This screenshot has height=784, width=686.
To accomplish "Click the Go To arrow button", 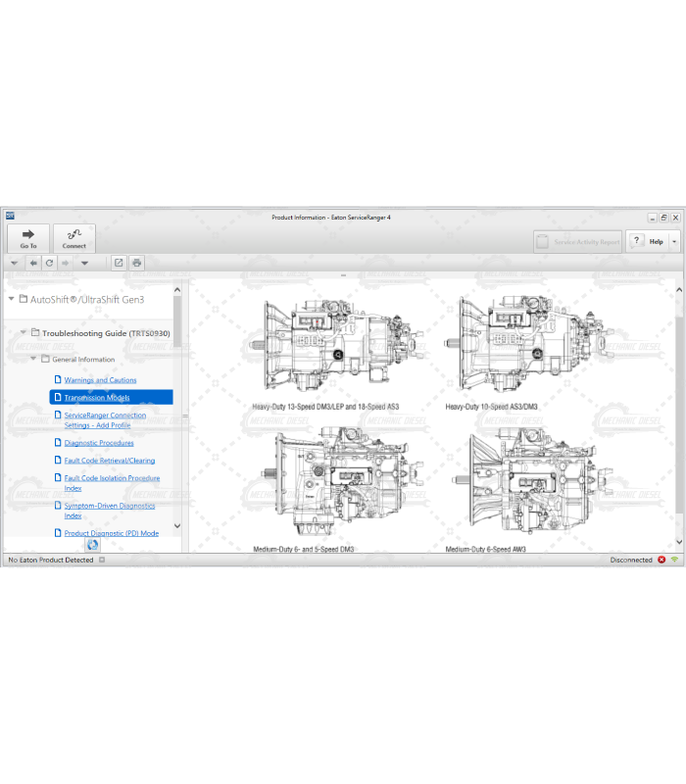I will [x=28, y=238].
